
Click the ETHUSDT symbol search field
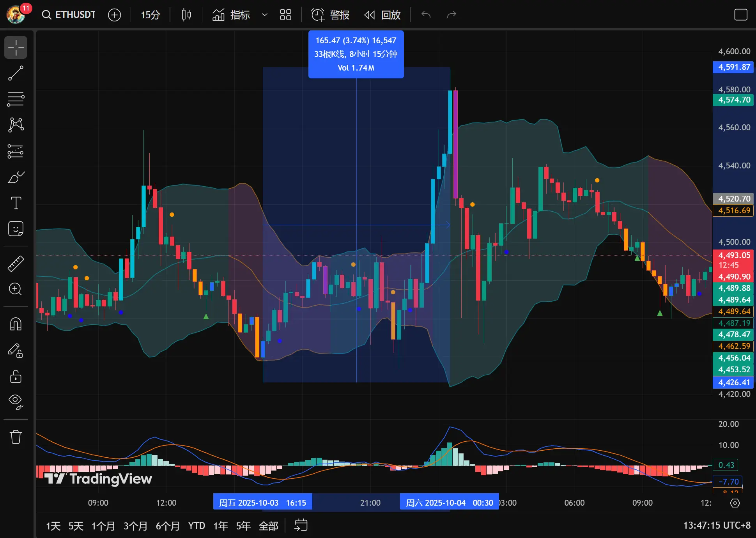[x=69, y=15]
